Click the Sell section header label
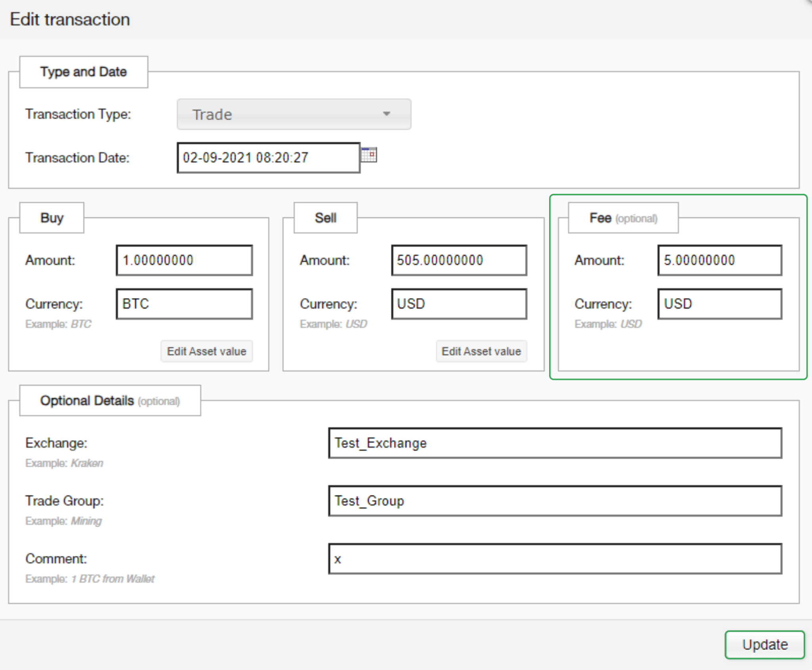Viewport: 812px width, 670px height. click(325, 218)
